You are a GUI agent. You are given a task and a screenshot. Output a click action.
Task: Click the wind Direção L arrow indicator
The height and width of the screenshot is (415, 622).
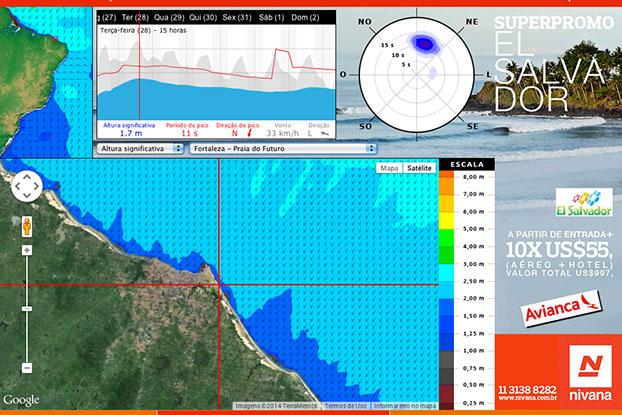pyautogui.click(x=325, y=134)
